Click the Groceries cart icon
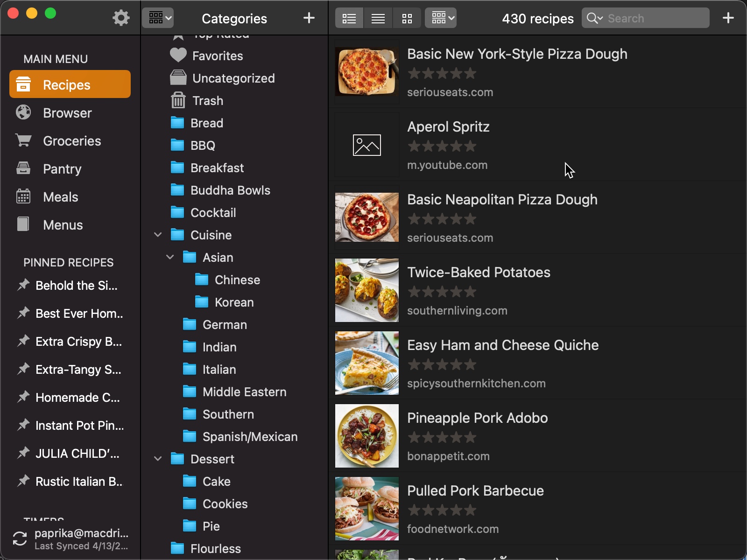Viewport: 747px width, 560px height. click(23, 140)
